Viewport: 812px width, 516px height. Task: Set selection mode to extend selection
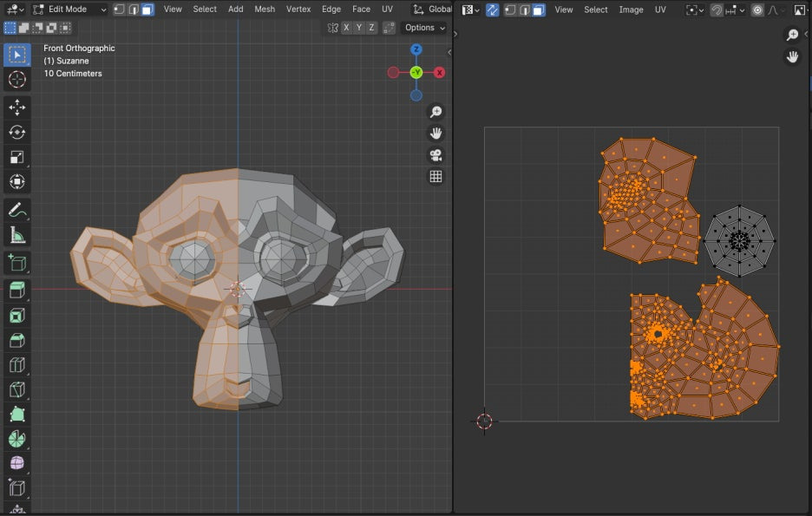click(23, 28)
